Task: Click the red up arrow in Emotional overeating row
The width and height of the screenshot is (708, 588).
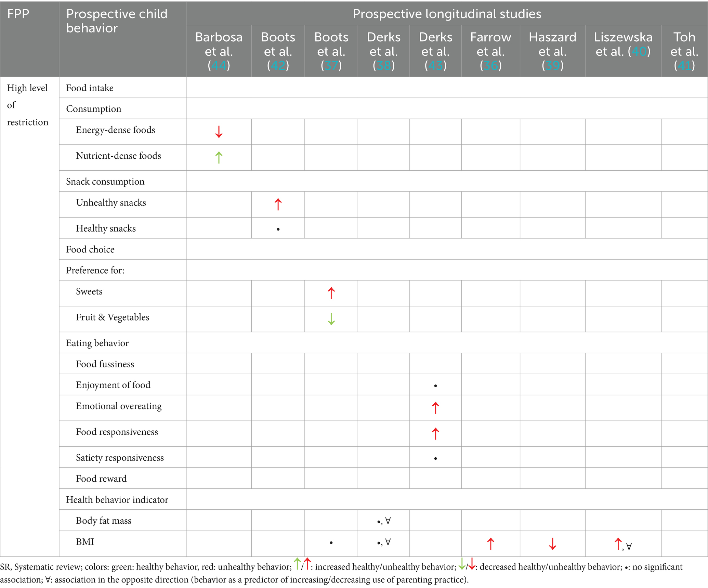Action: point(435,408)
